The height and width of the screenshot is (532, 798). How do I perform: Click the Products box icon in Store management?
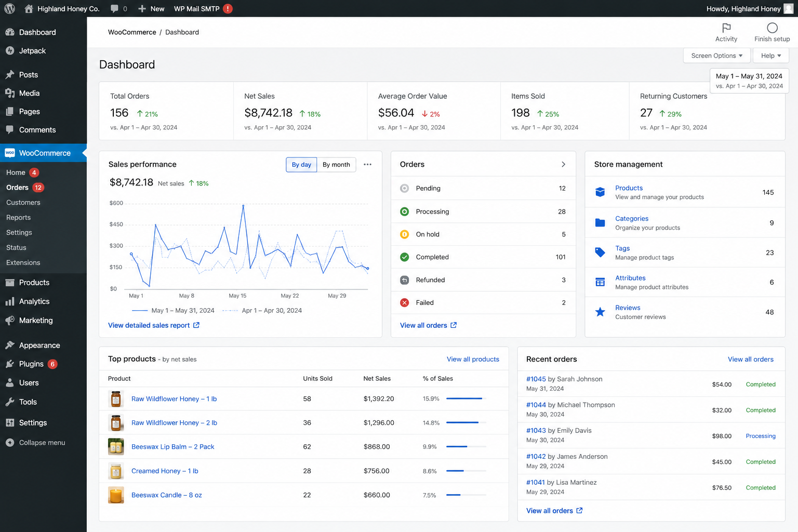point(600,192)
